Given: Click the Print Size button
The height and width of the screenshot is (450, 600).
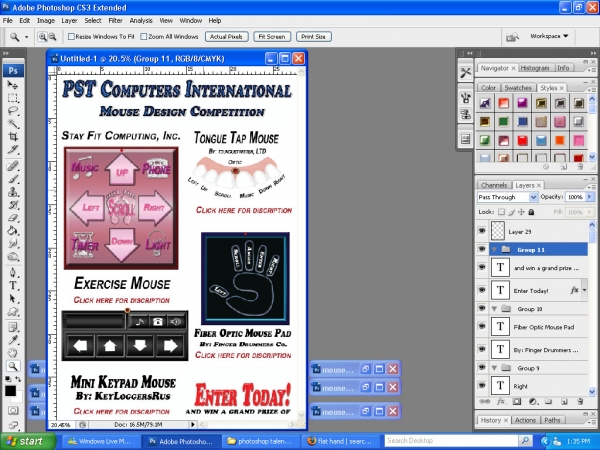Looking at the screenshot, I should point(313,37).
